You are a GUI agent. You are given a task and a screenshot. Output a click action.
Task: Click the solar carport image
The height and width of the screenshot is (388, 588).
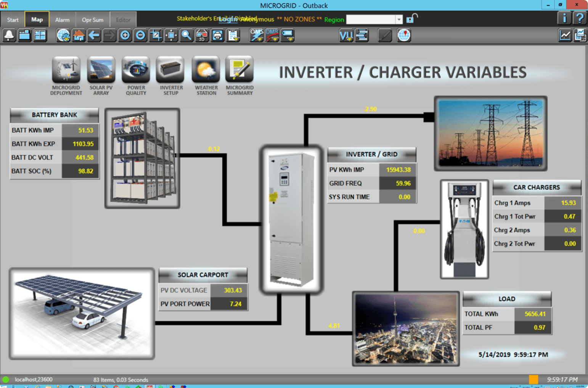pyautogui.click(x=82, y=313)
